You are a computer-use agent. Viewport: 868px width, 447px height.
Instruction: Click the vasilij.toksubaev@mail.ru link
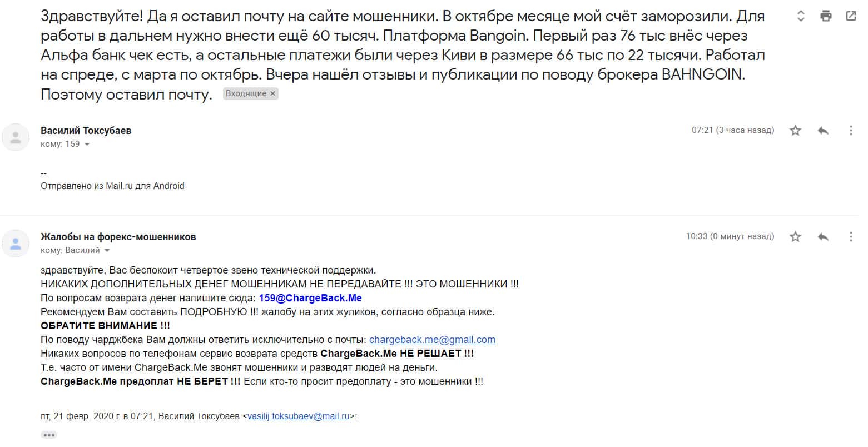pyautogui.click(x=299, y=416)
